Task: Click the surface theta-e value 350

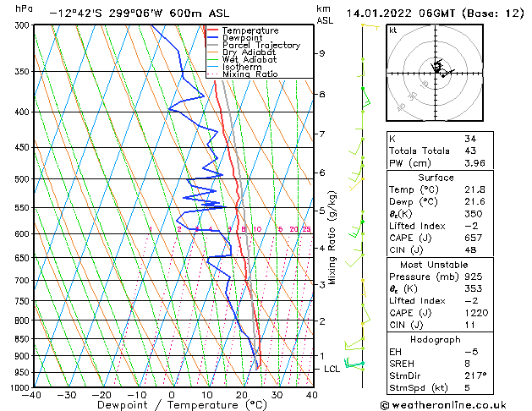Action: 474,214
